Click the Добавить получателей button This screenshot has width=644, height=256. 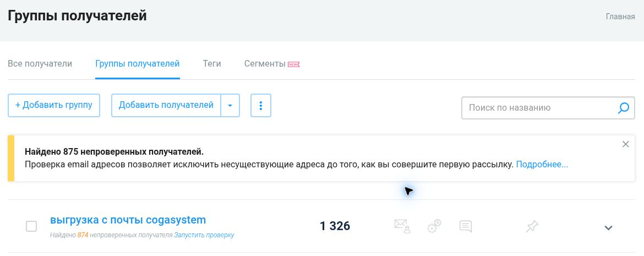[x=166, y=106]
